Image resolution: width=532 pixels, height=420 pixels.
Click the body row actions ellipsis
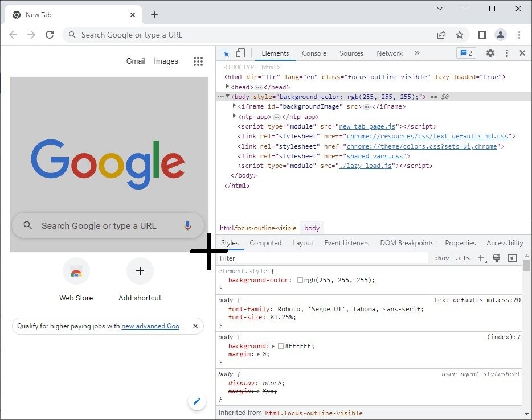[220, 97]
